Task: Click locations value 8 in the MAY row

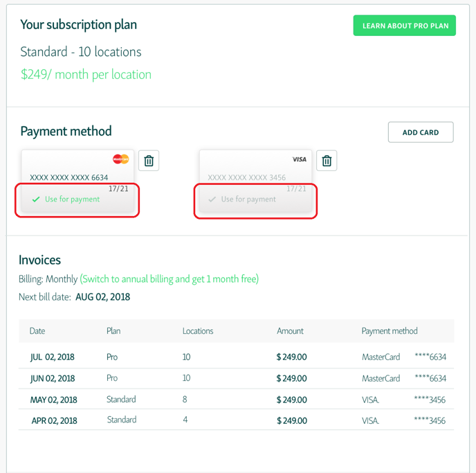Action: click(185, 399)
